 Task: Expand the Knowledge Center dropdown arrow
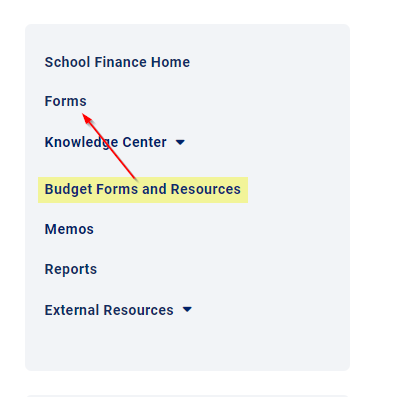click(x=180, y=142)
